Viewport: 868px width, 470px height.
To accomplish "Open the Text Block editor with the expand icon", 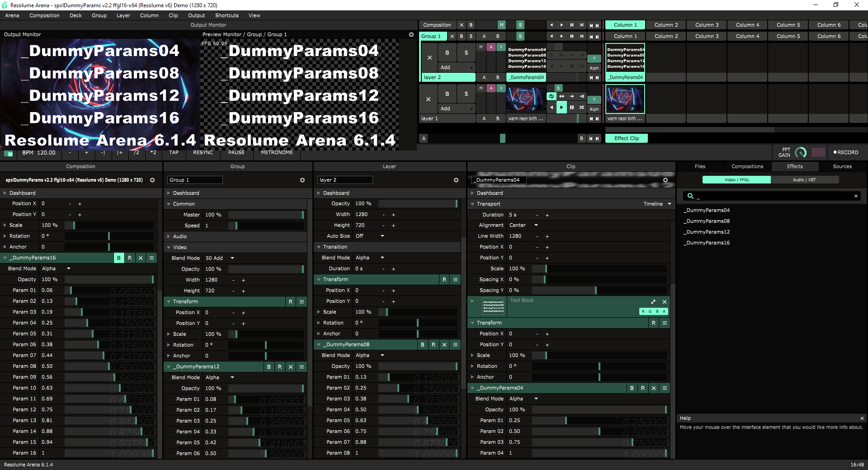I will point(653,301).
